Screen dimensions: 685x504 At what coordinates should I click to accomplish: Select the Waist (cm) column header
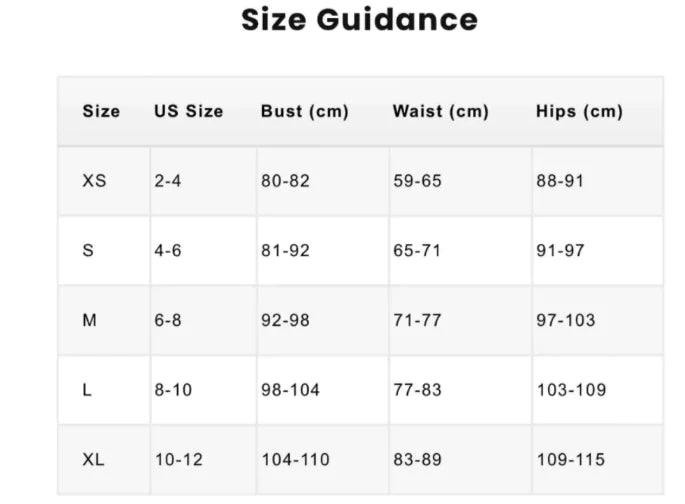point(440,111)
